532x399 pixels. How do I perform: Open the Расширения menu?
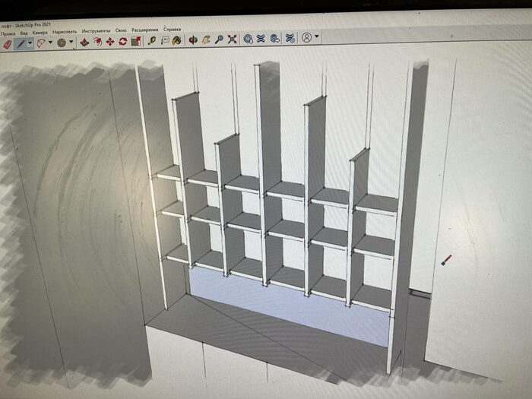coord(144,30)
